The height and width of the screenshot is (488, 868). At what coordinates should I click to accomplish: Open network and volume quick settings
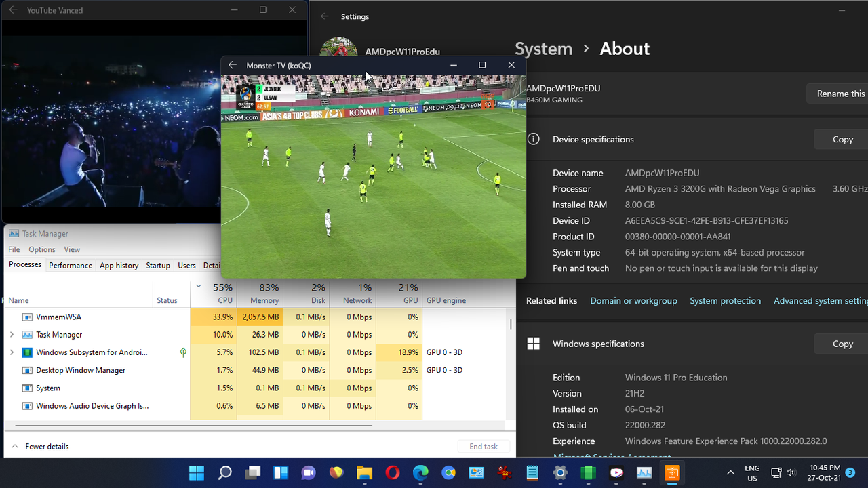tap(783, 472)
